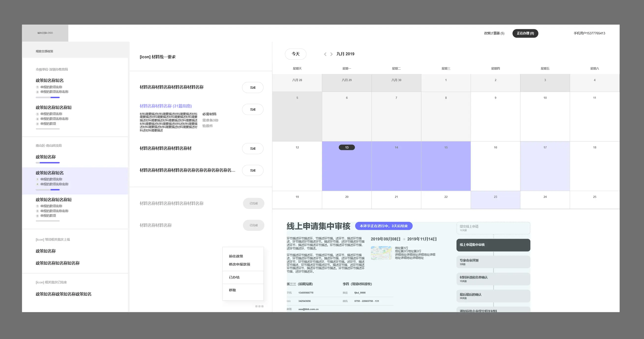Toggle the first 已完成 greyed button

coord(253,203)
